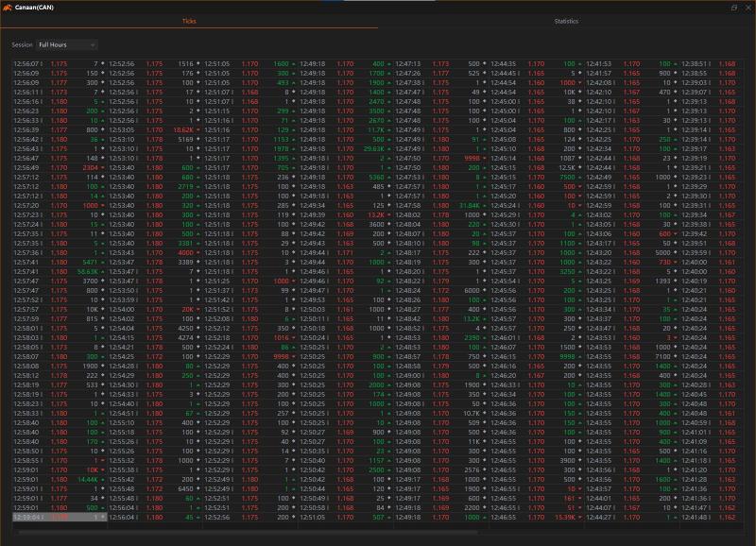Click the Full Hours dropdown arrow

click(x=92, y=45)
